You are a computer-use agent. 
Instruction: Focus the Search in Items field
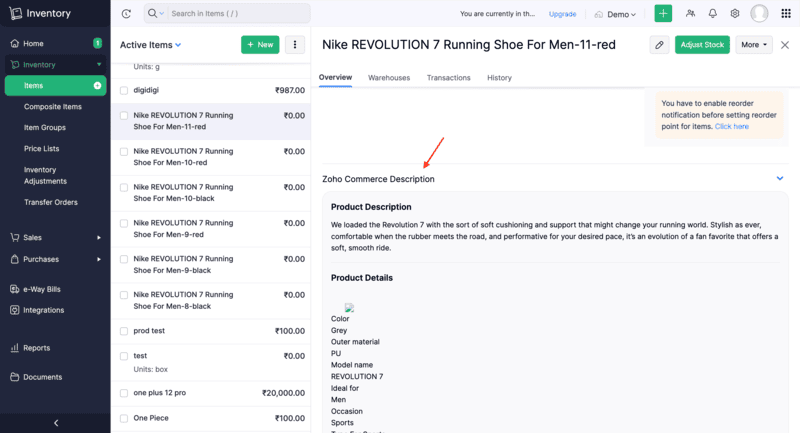click(x=237, y=14)
